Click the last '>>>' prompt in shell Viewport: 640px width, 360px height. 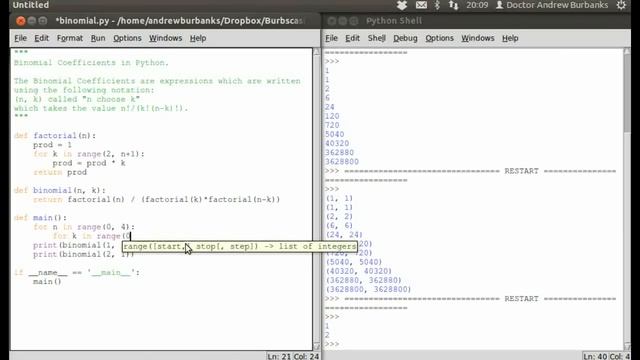point(332,344)
